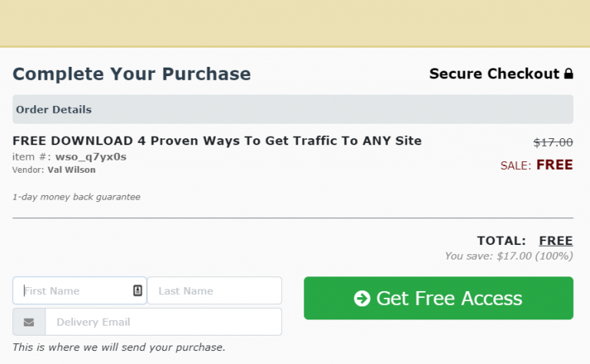The image size is (590, 364).
Task: Click the arrow icon on the green button
Action: [362, 298]
